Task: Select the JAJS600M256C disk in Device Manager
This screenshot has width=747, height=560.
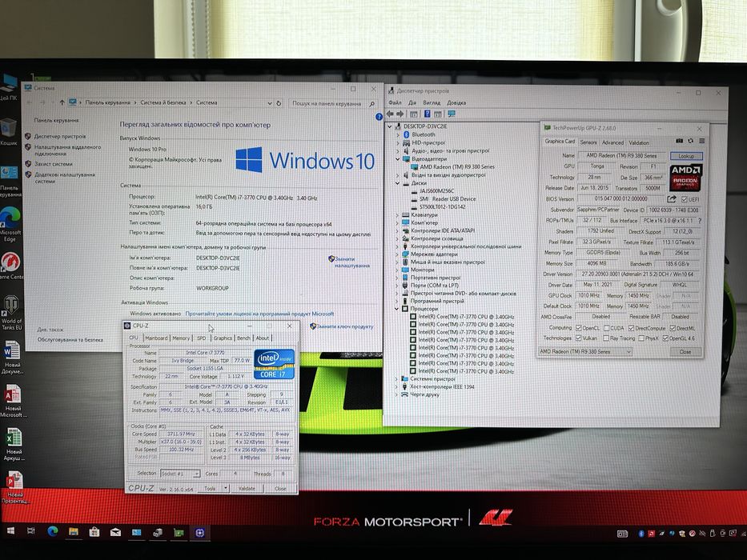Action: pyautogui.click(x=437, y=191)
